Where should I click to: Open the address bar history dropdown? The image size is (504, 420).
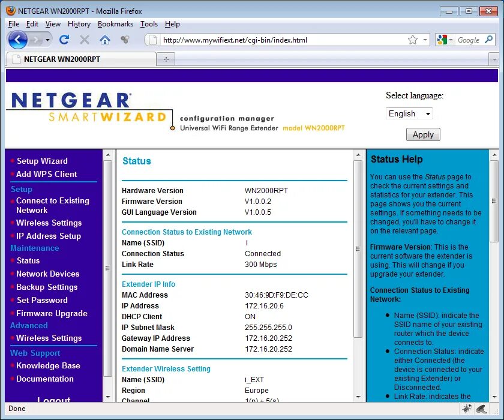coord(425,40)
